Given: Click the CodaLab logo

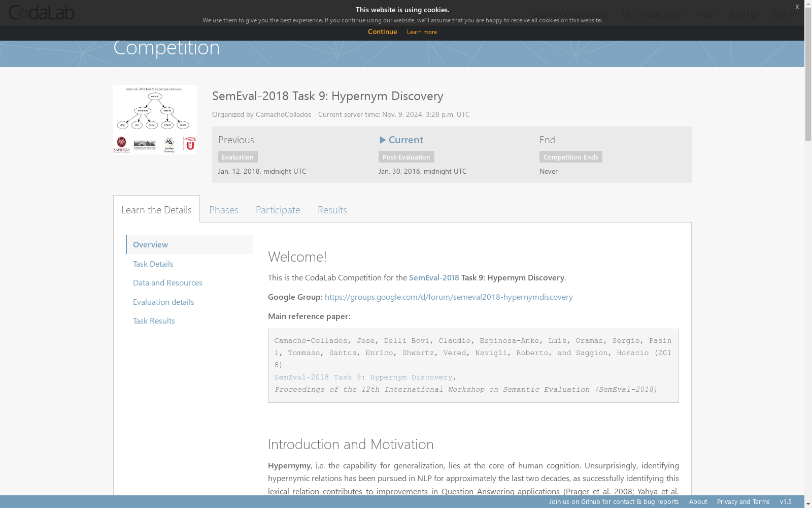Looking at the screenshot, I should tap(42, 13).
